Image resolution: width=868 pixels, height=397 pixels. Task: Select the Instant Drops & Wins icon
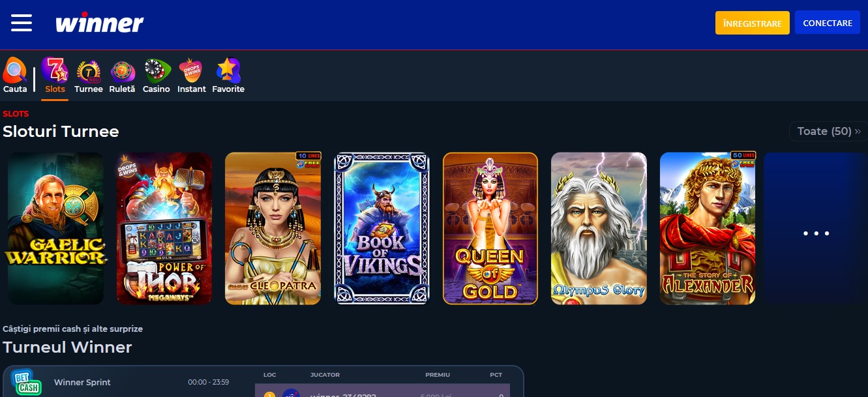point(191,76)
